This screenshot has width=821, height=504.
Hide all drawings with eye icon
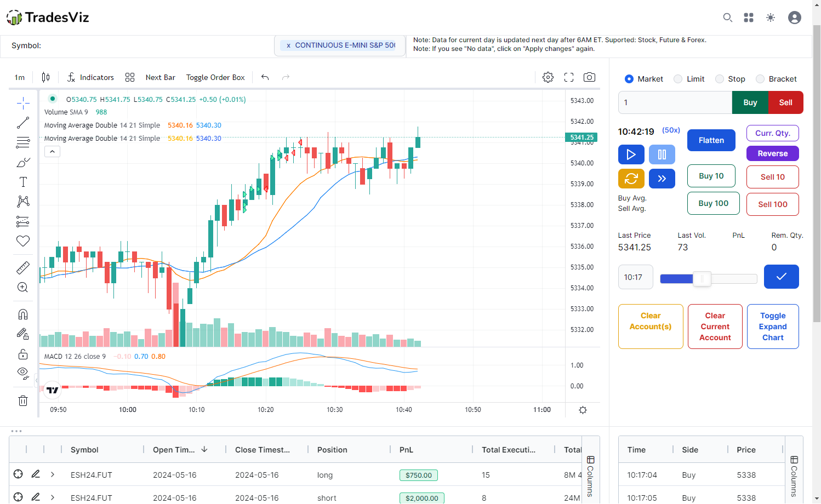coord(23,374)
